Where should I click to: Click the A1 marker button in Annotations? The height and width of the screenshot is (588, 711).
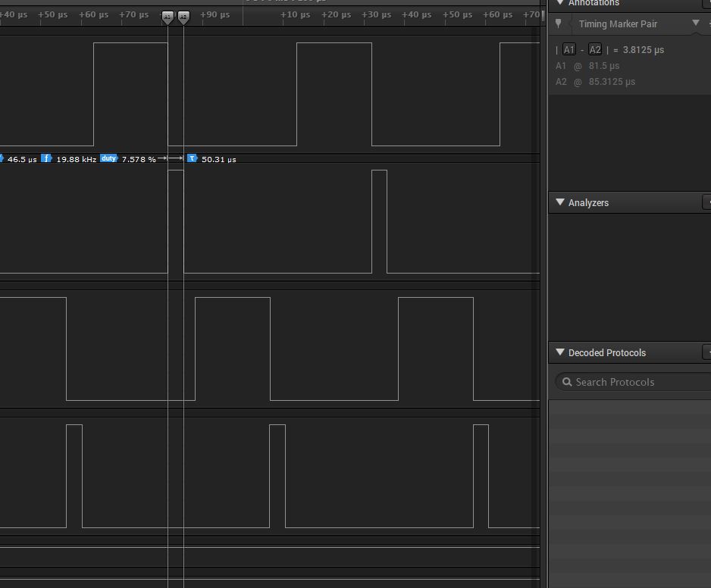[x=568, y=49]
